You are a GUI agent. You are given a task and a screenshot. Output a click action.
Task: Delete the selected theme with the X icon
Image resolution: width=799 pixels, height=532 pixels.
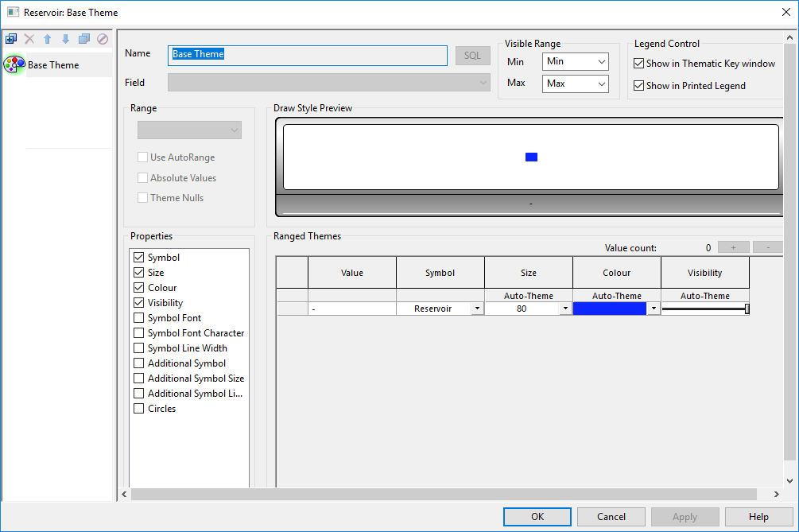pos(29,38)
